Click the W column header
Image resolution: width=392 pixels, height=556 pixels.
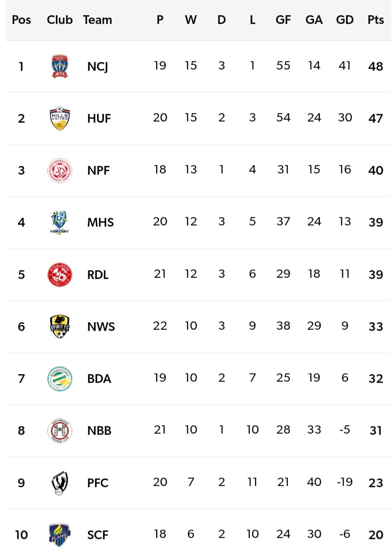(x=191, y=20)
